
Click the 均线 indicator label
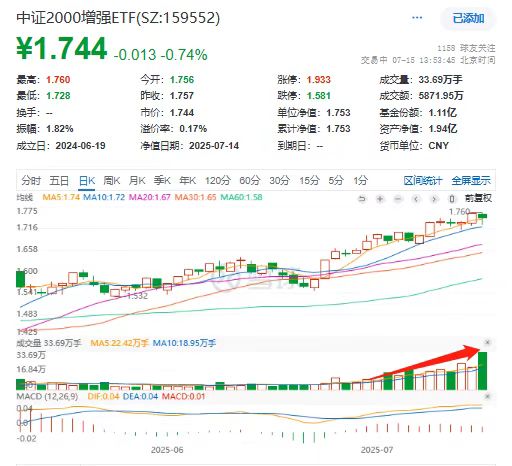[25, 197]
